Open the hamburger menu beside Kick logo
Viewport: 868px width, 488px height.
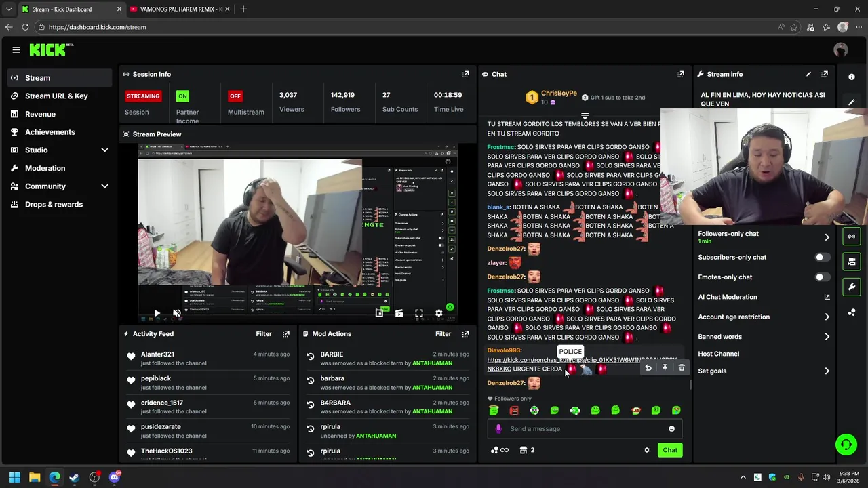click(x=16, y=49)
